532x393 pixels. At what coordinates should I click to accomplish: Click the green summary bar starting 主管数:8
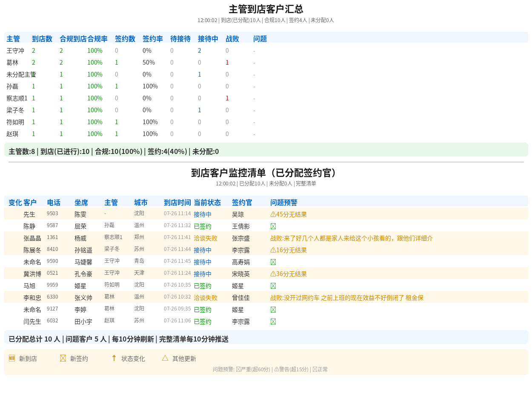coord(266,150)
